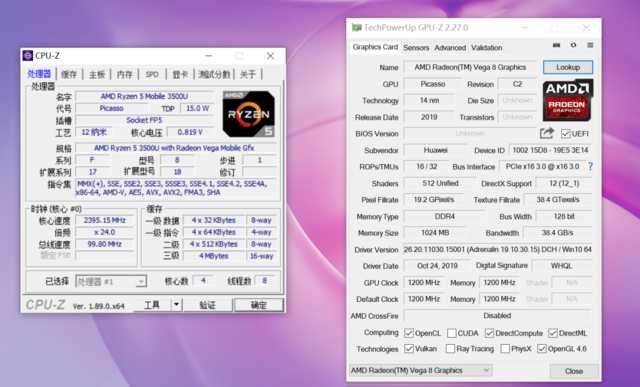Click the Ryzen 5 logo in CPU-Z
640x387 pixels.
tap(249, 114)
